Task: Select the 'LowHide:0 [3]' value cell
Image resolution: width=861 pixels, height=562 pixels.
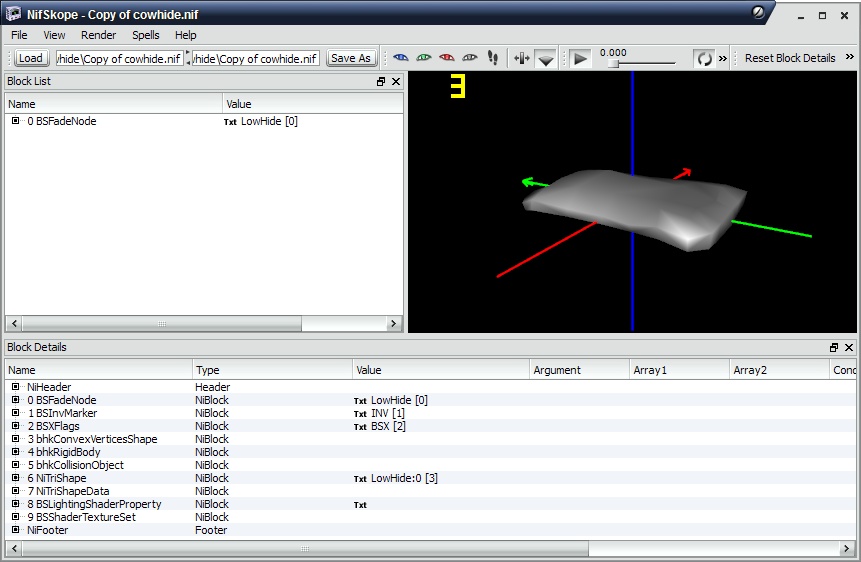Action: pos(404,478)
